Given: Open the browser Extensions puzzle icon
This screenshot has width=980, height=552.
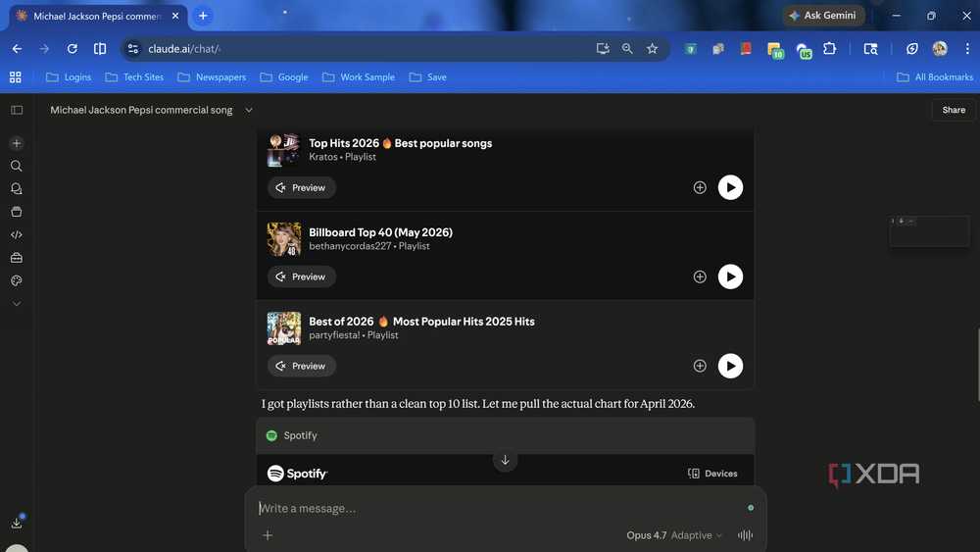Looking at the screenshot, I should [829, 49].
